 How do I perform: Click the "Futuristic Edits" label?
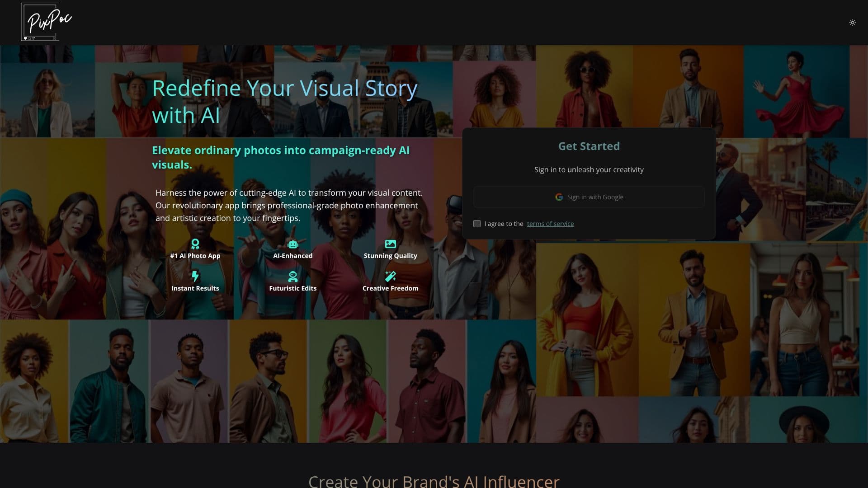(293, 288)
